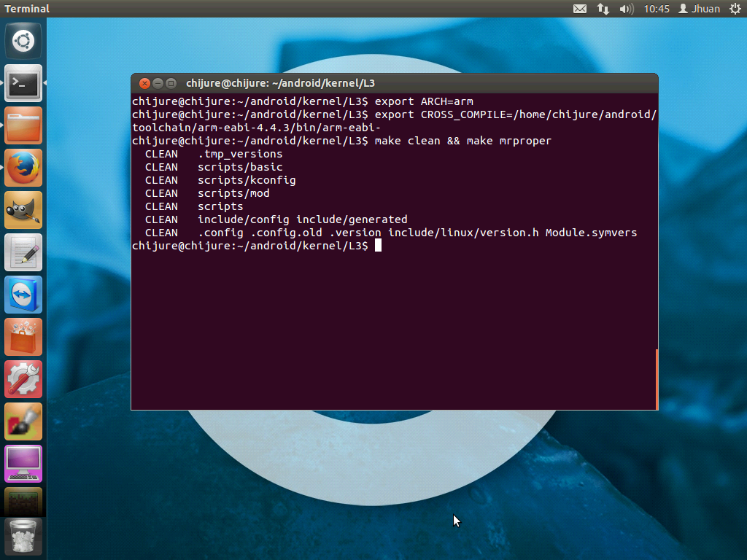Viewport: 747px width, 560px height.
Task: Open the Dash home launcher
Action: (x=23, y=40)
